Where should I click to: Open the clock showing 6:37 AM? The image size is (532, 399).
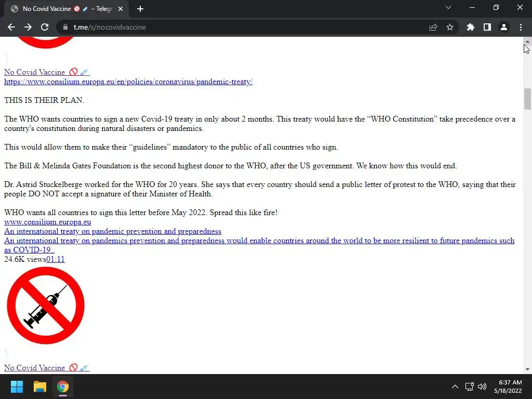point(508,387)
